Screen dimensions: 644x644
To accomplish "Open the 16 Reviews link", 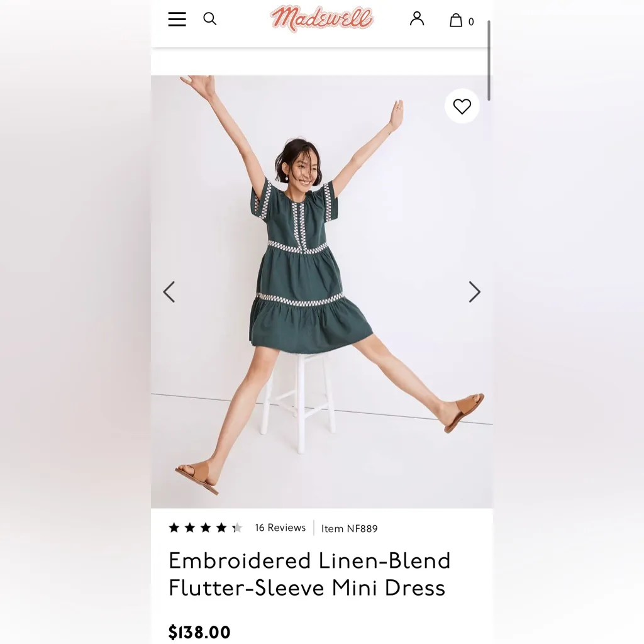I will [280, 528].
